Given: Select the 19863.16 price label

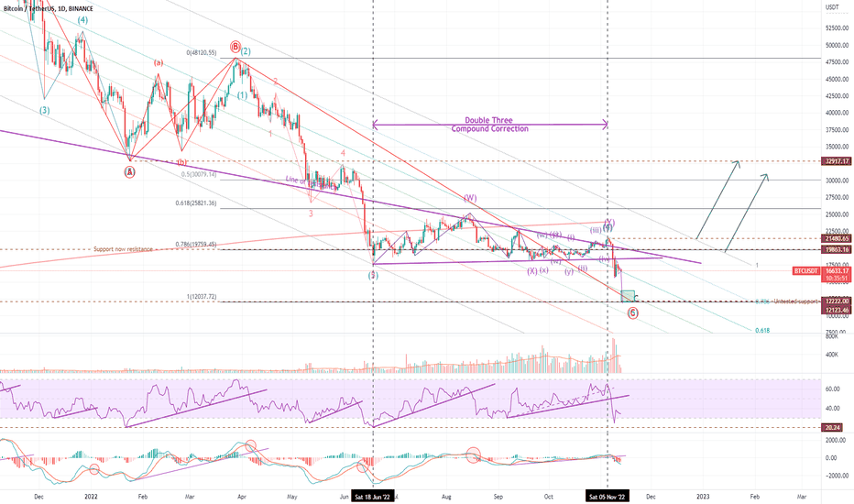Looking at the screenshot, I should click(x=837, y=249).
